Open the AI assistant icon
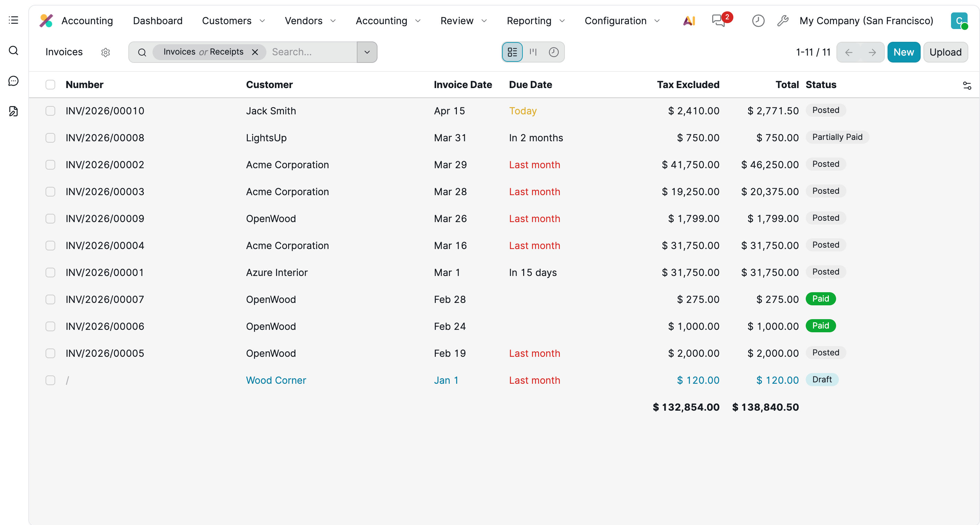 click(689, 21)
